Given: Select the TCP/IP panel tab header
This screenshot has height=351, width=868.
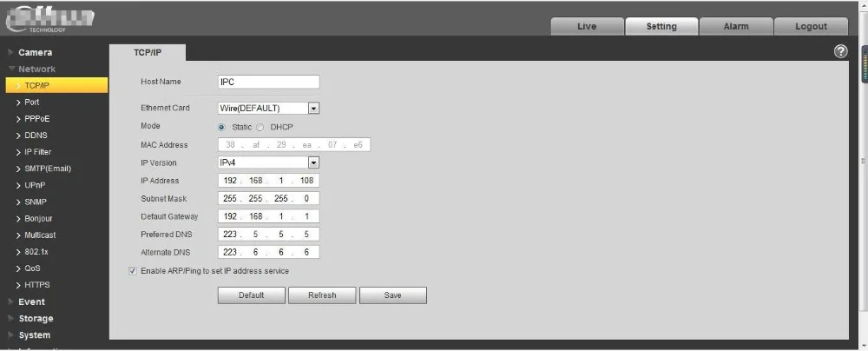Looking at the screenshot, I should pyautogui.click(x=148, y=52).
